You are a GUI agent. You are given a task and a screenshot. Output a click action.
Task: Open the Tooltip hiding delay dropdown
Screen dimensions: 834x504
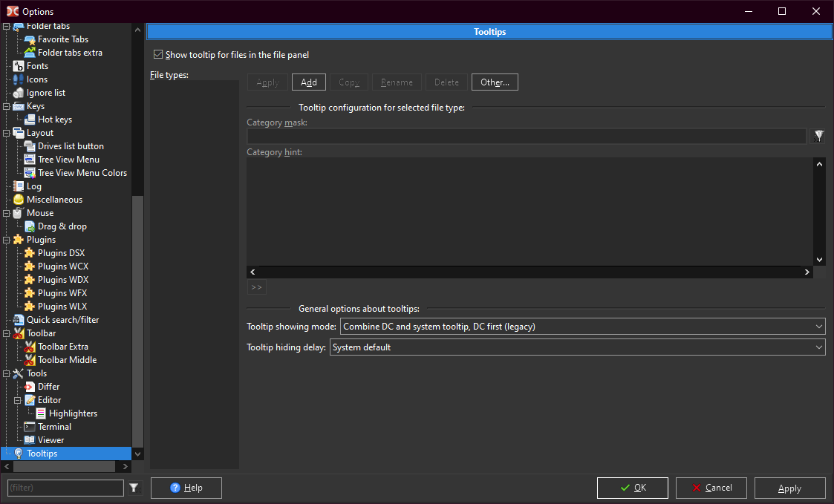[x=576, y=347]
